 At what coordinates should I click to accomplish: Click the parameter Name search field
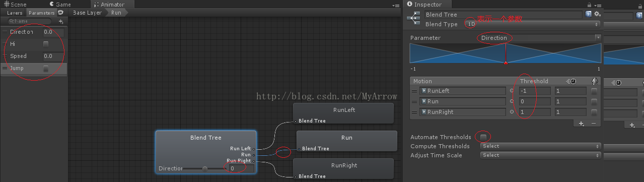[30, 21]
